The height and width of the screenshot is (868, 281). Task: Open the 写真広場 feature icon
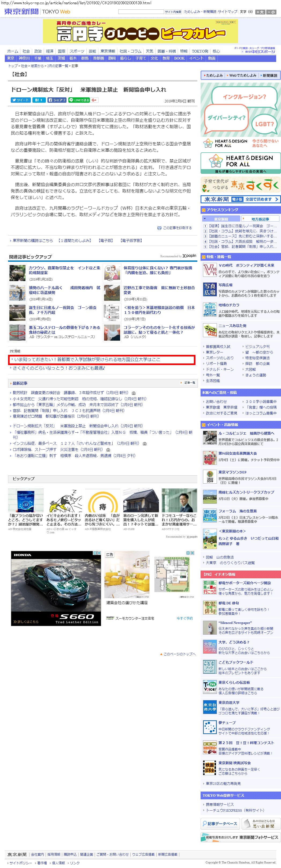pos(210,290)
